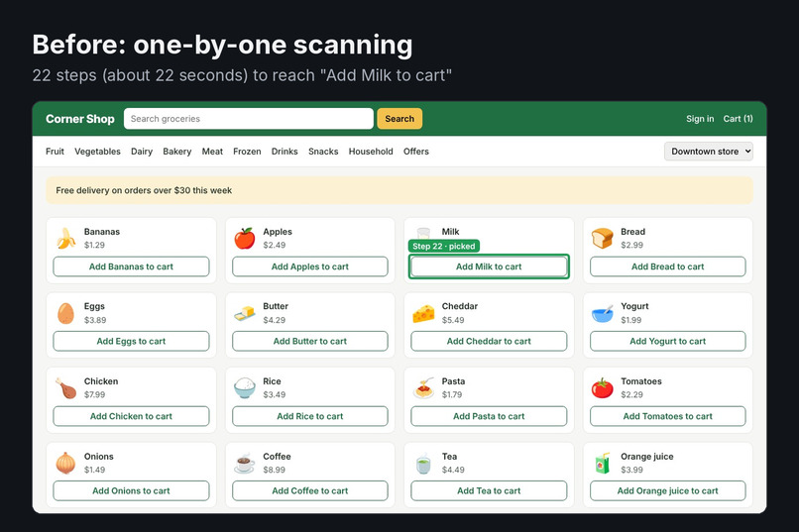Open the Drinks category
Image resolution: width=799 pixels, height=532 pixels.
(x=285, y=152)
